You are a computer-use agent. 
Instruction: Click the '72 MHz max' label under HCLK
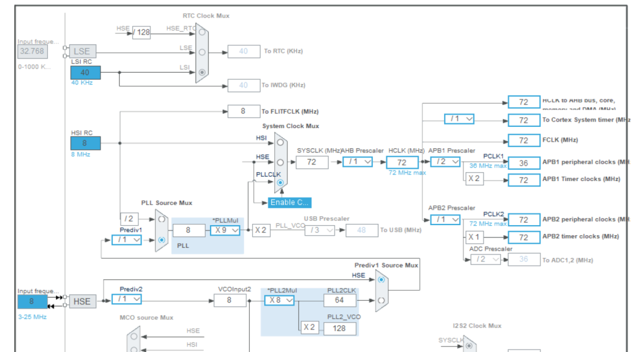(x=407, y=173)
